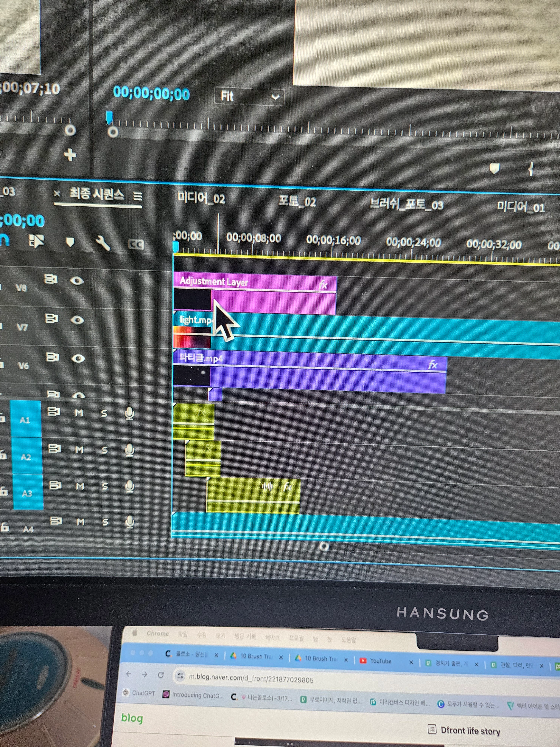
Task: Mute audio track A2
Action: click(79, 450)
